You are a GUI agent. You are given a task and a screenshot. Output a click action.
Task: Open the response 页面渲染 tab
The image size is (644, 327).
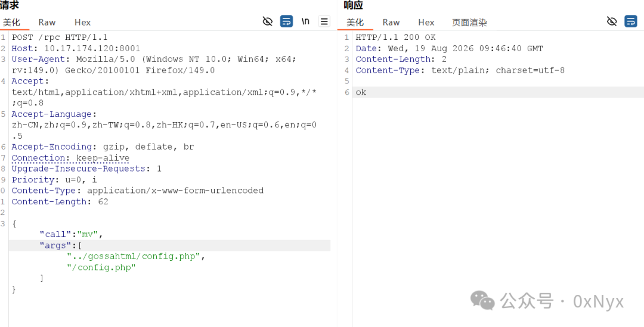click(x=469, y=23)
